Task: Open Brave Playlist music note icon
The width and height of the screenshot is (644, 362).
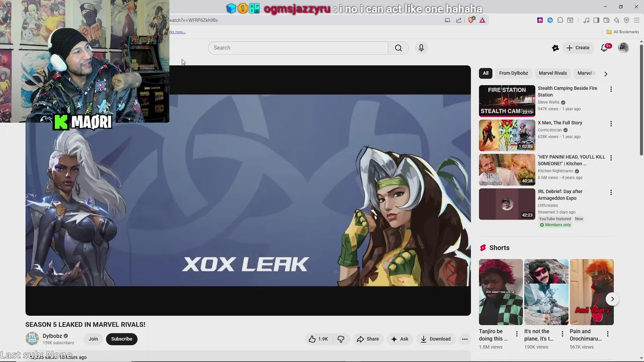Action: [x=586, y=20]
